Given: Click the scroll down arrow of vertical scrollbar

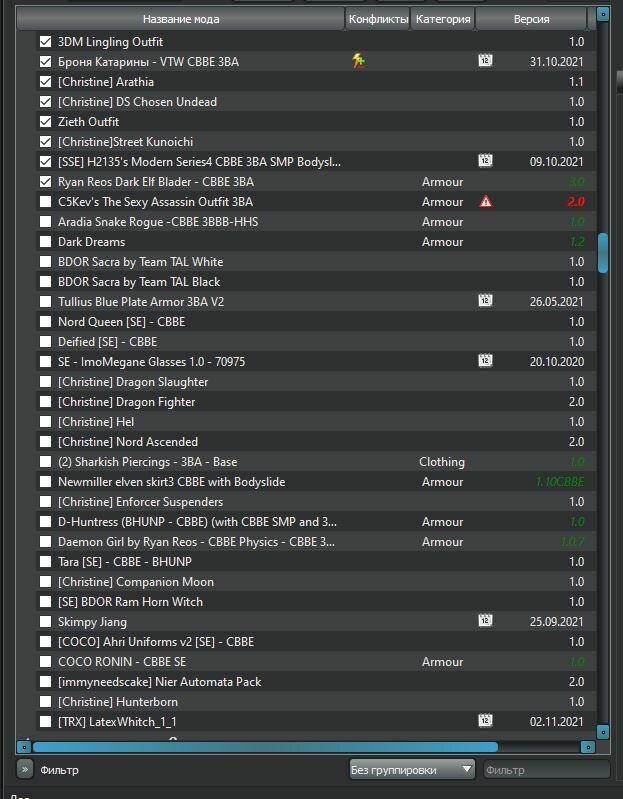Looking at the screenshot, I should click(603, 732).
